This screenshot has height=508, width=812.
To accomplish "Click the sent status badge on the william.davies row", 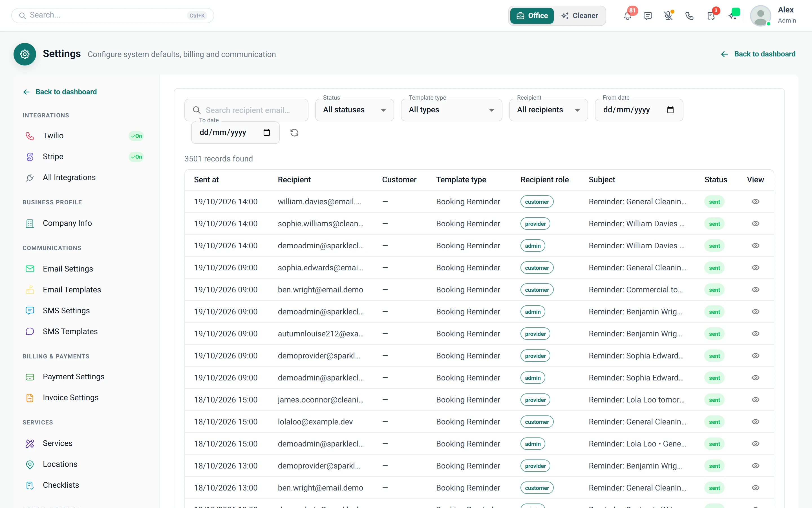I will click(x=714, y=202).
